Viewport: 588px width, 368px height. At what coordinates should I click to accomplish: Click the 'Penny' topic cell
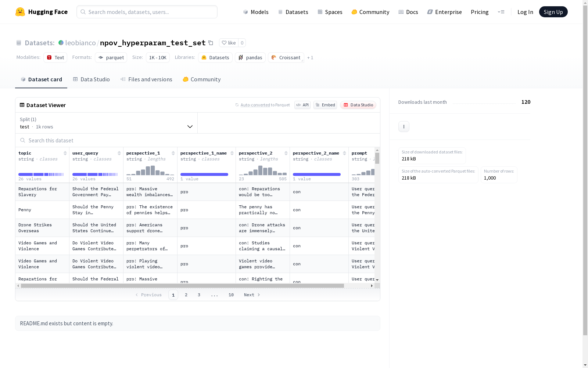click(42, 210)
